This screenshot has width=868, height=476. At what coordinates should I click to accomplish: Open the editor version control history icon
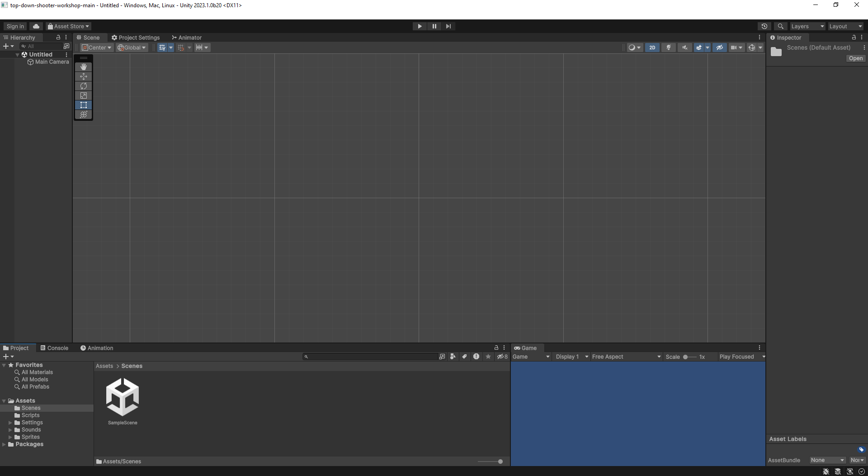click(x=764, y=26)
